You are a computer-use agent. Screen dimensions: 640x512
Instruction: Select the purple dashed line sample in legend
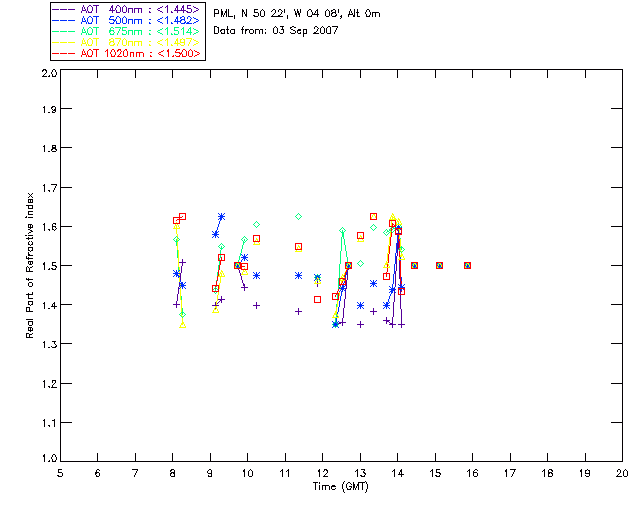(64, 9)
